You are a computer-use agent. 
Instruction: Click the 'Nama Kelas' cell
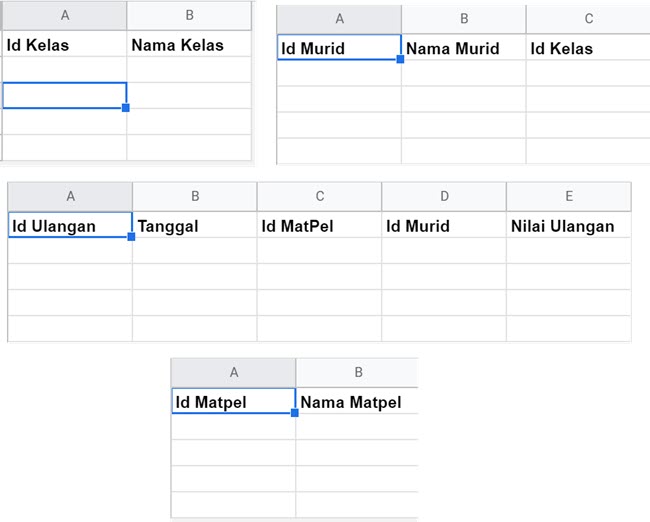click(189, 45)
